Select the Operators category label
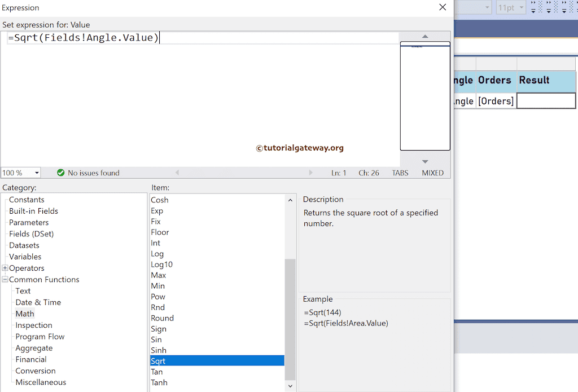 [27, 268]
